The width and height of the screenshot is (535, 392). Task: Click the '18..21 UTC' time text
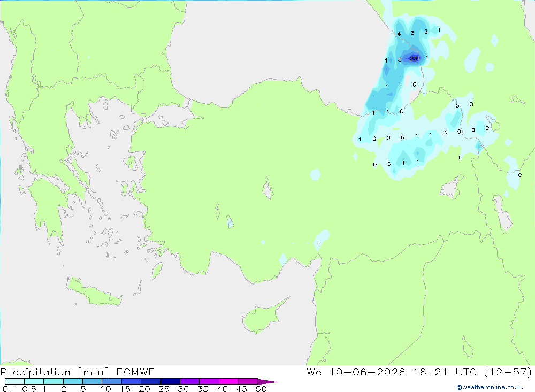click(x=445, y=372)
